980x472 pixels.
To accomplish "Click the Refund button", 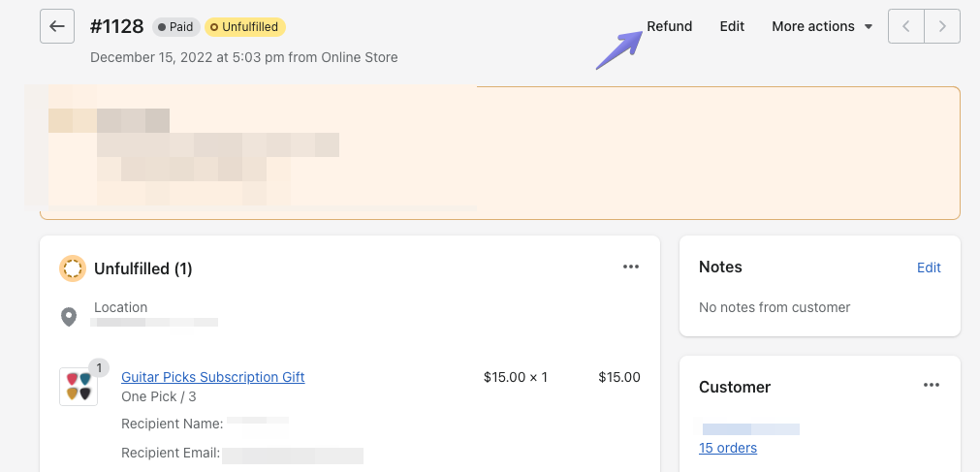I will point(670,26).
